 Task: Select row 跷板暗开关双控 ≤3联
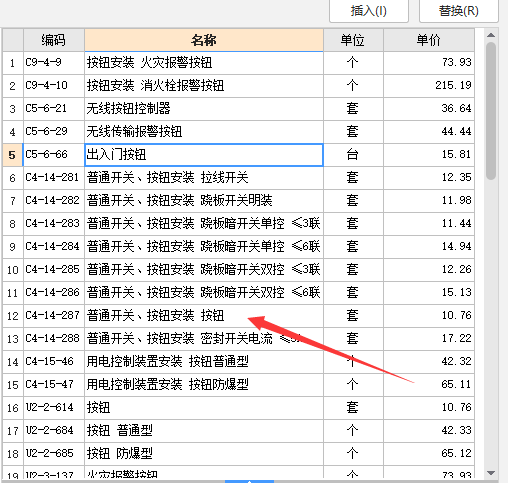point(204,270)
